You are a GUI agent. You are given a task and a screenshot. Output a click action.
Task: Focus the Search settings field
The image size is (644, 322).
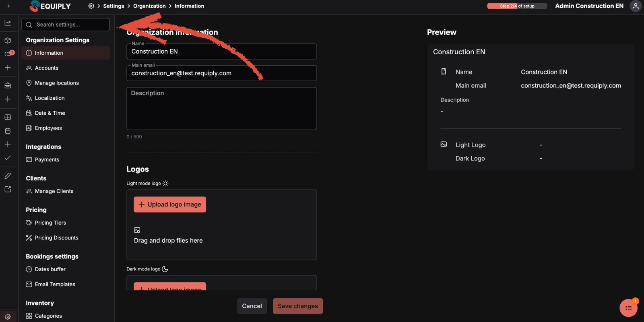[x=66, y=25]
